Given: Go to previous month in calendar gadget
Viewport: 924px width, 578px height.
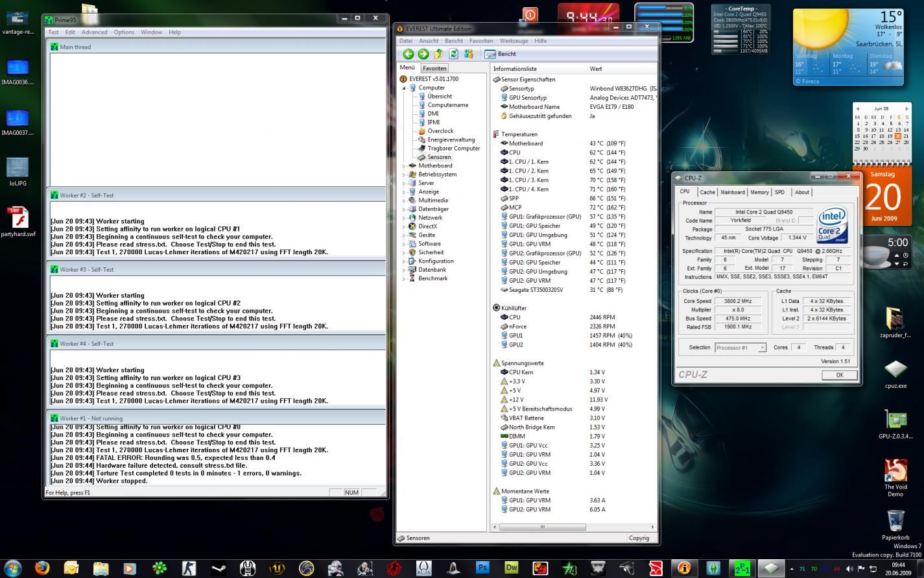Looking at the screenshot, I should click(x=858, y=109).
